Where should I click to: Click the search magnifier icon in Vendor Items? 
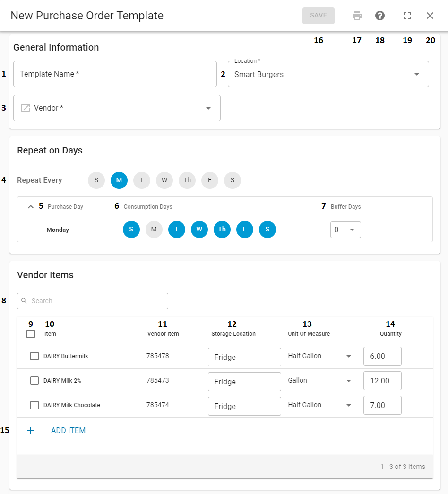(24, 301)
